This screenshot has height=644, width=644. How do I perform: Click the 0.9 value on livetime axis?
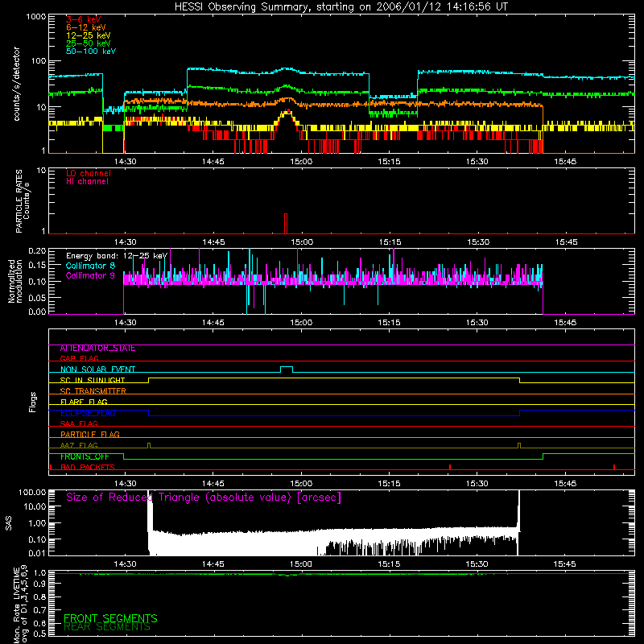pyautogui.click(x=40, y=584)
